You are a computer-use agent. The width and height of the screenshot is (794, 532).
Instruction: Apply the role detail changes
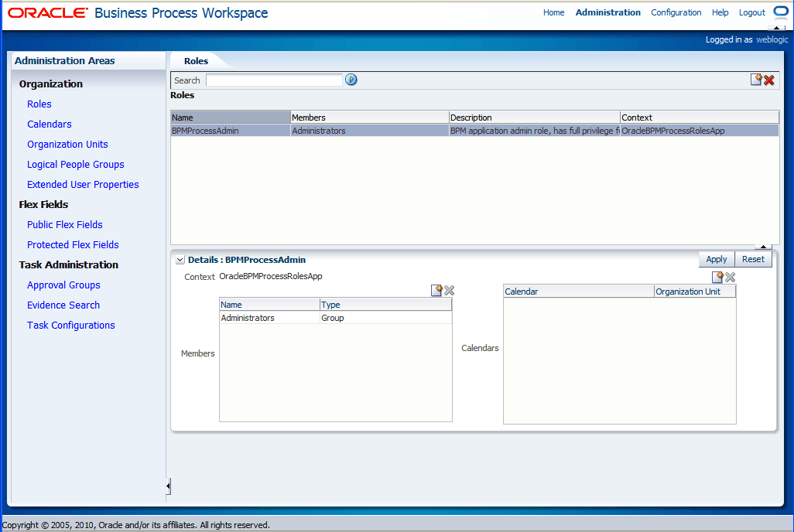click(716, 259)
